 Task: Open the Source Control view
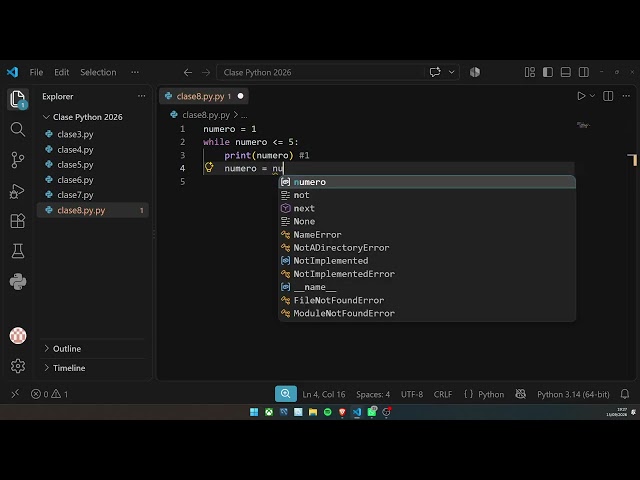click(18, 160)
